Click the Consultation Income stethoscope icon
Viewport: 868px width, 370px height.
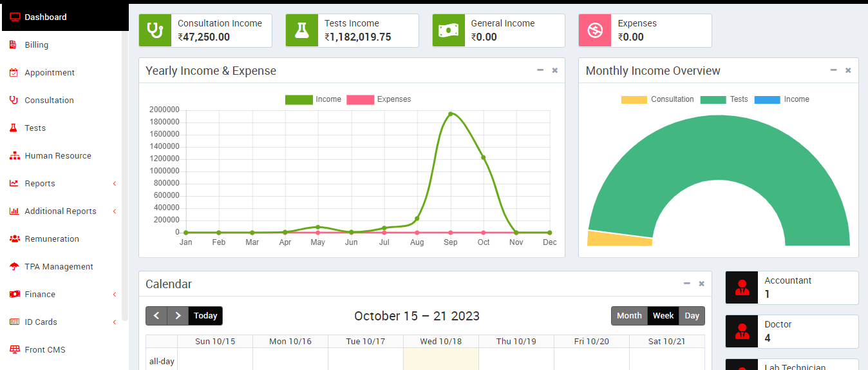[x=155, y=30]
